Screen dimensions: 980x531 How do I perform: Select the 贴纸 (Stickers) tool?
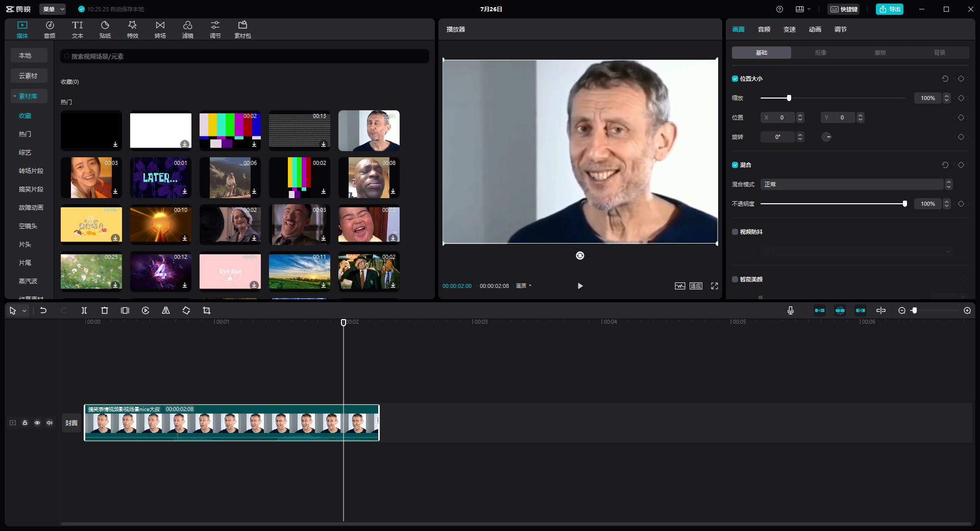click(x=105, y=29)
